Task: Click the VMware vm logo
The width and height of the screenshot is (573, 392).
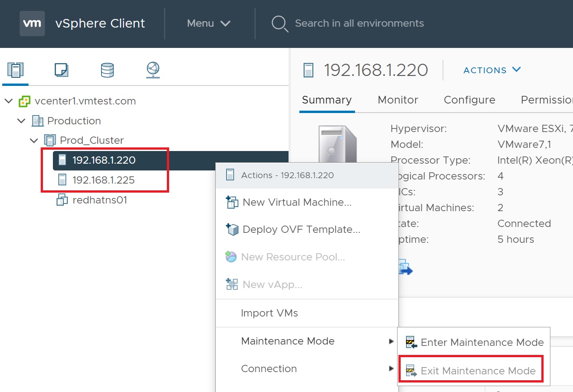Action: (32, 24)
